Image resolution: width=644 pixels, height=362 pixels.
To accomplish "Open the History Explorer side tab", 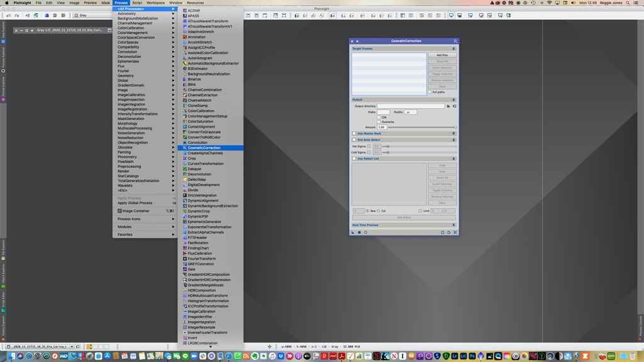I will (3, 328).
